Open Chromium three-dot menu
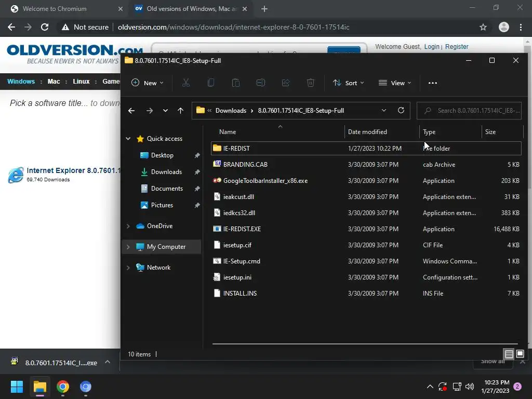This screenshot has width=532, height=399. click(x=521, y=27)
